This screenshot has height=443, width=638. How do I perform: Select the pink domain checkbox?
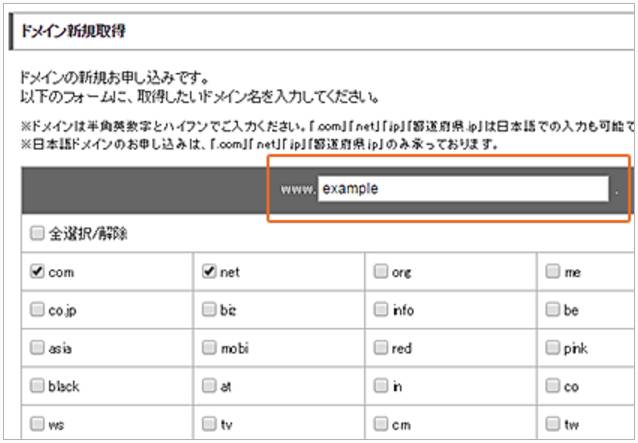(553, 347)
